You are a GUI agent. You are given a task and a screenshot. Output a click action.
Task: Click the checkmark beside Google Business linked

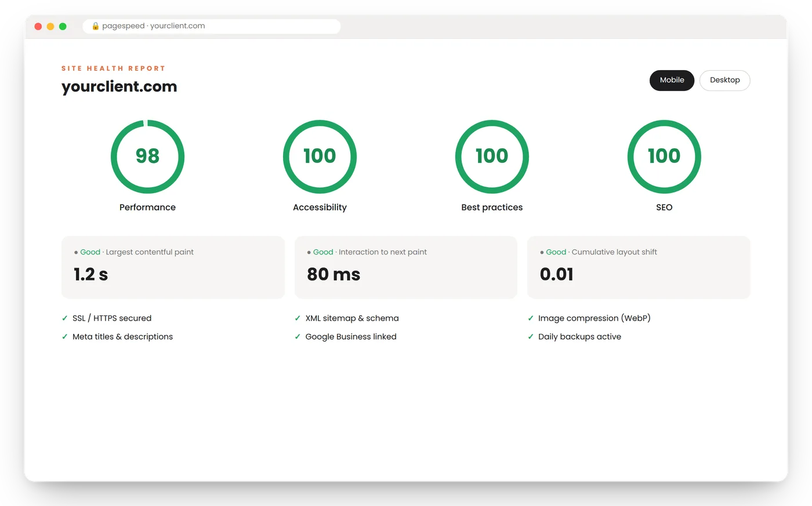(298, 337)
